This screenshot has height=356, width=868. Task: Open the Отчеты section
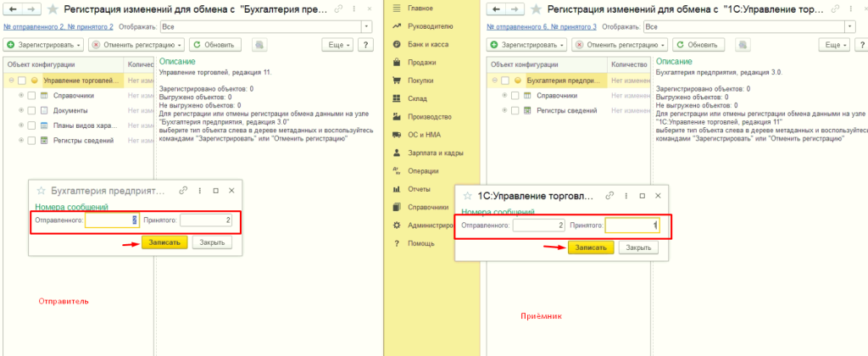tap(419, 189)
